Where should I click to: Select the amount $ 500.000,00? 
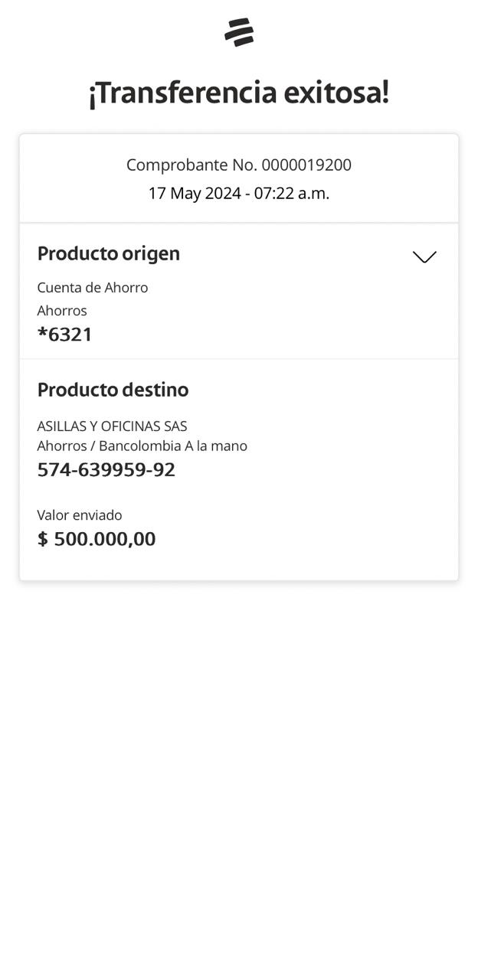point(97,539)
